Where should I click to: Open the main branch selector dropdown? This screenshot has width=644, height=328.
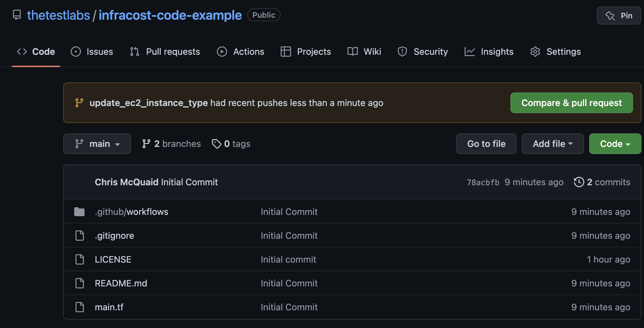click(97, 144)
